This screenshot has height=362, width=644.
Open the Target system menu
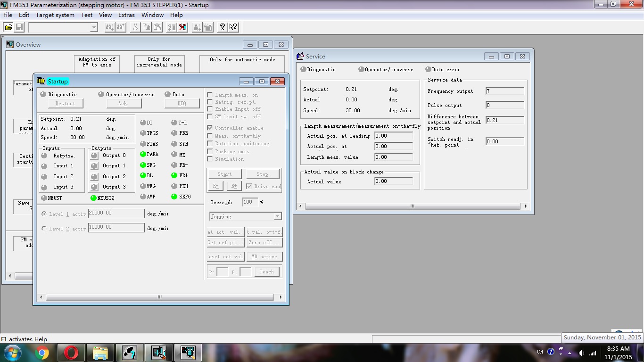pyautogui.click(x=55, y=15)
